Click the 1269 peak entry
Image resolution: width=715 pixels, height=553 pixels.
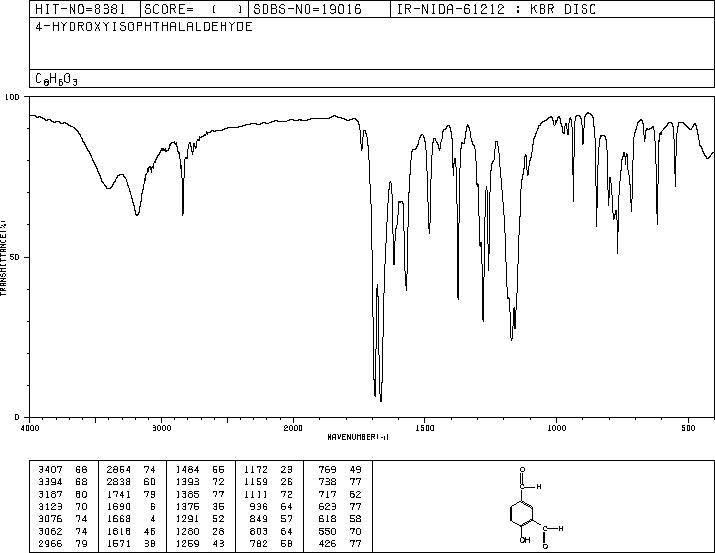200,543
